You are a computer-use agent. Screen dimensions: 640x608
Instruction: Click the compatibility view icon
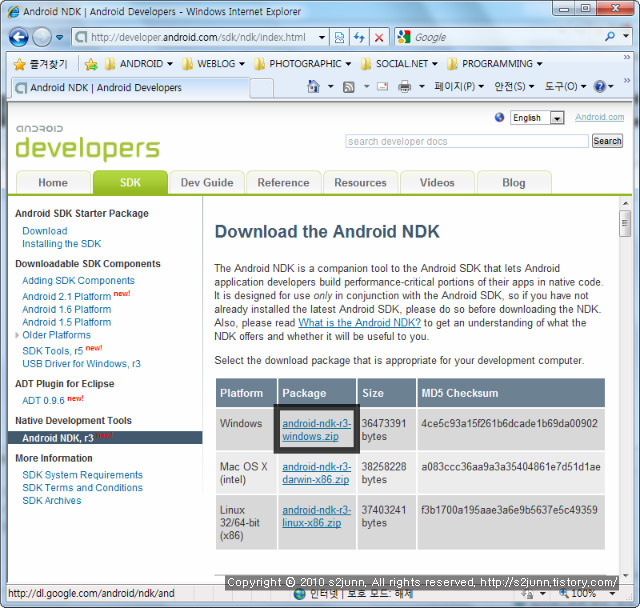coord(339,37)
